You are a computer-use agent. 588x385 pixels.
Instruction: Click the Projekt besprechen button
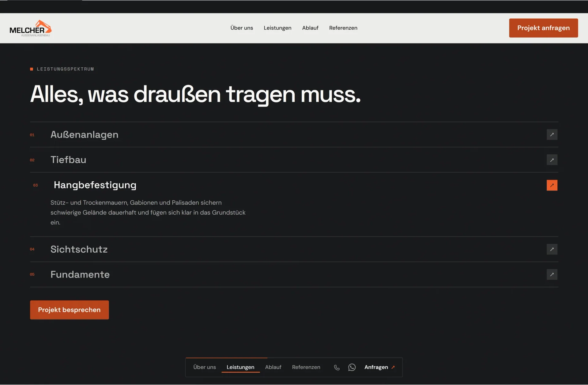coord(69,310)
